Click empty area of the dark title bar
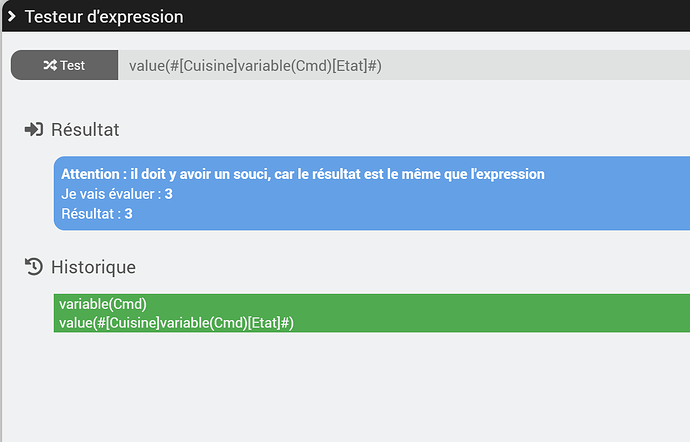The width and height of the screenshot is (690, 442). click(x=450, y=17)
